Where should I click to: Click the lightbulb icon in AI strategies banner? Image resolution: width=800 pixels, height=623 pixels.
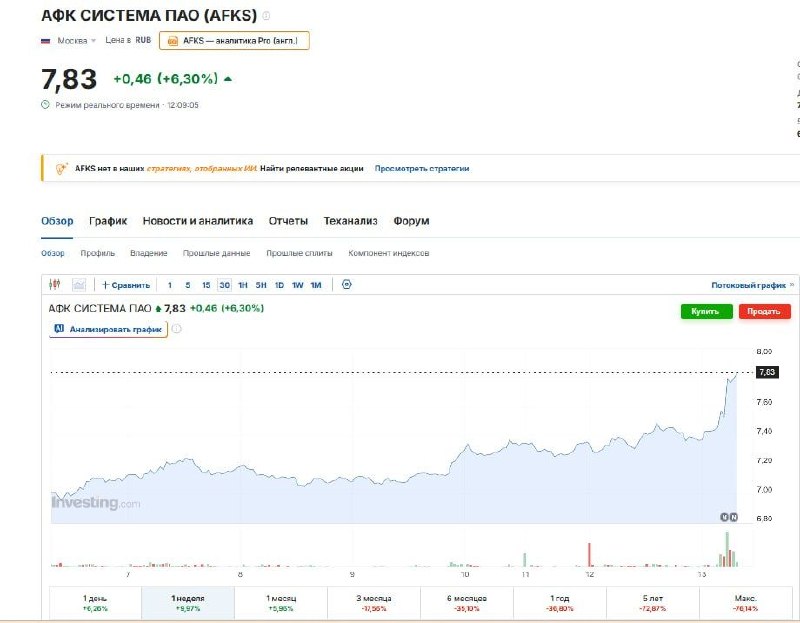[61, 168]
